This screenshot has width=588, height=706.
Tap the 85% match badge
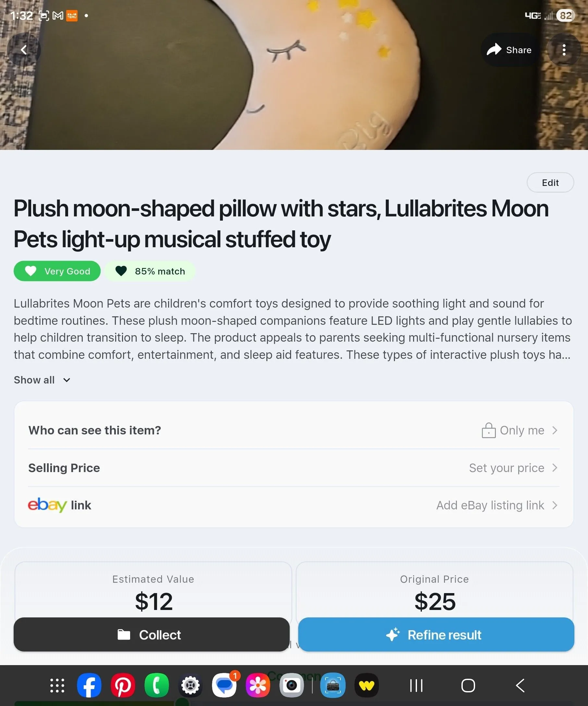pos(150,271)
